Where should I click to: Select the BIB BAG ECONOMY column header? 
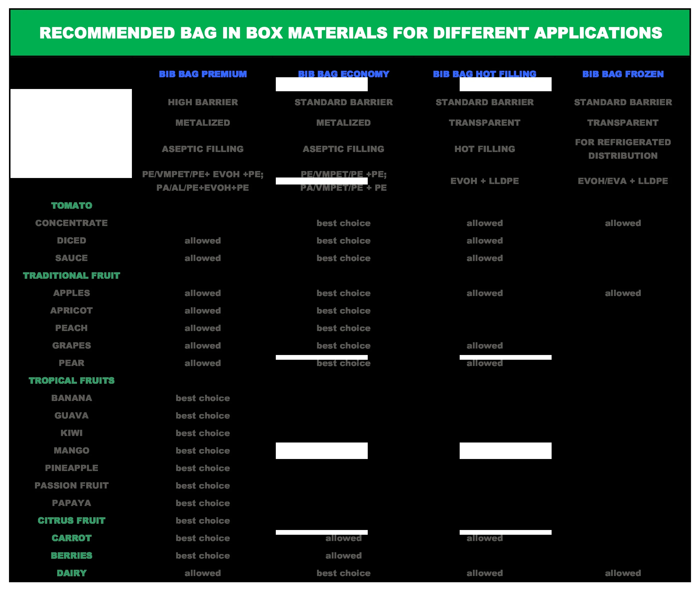344,74
